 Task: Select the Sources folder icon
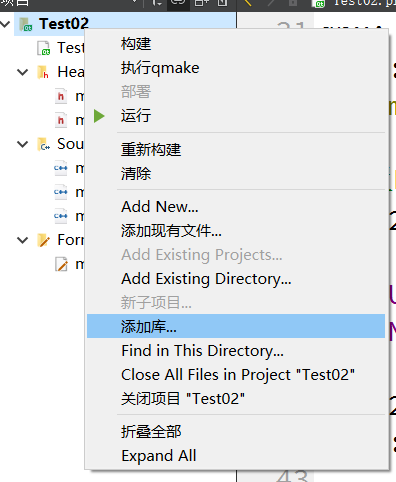[43, 144]
